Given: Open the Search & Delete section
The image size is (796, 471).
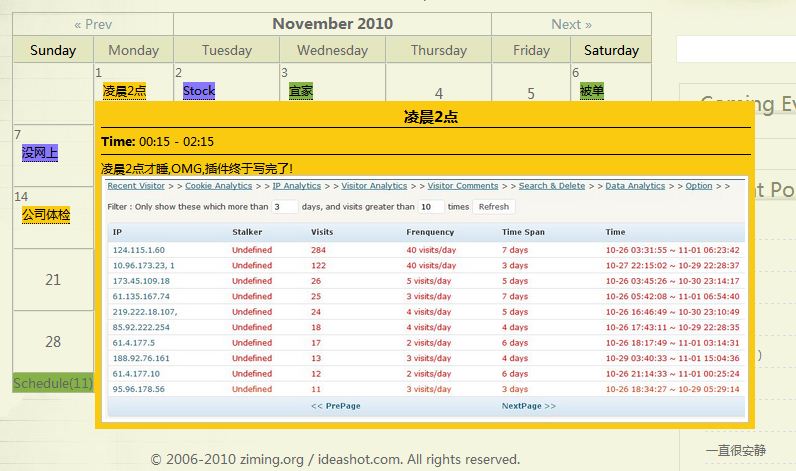Looking at the screenshot, I should click(x=551, y=186).
